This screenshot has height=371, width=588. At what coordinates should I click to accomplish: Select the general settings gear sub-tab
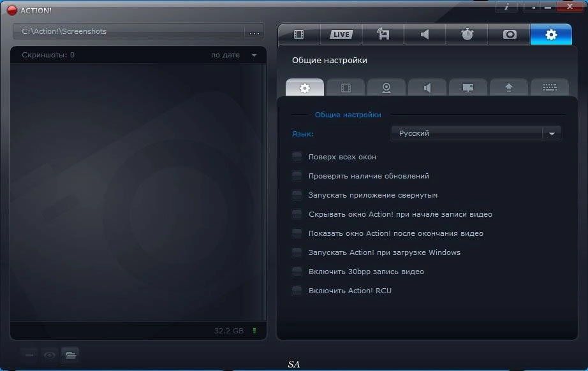click(x=305, y=88)
